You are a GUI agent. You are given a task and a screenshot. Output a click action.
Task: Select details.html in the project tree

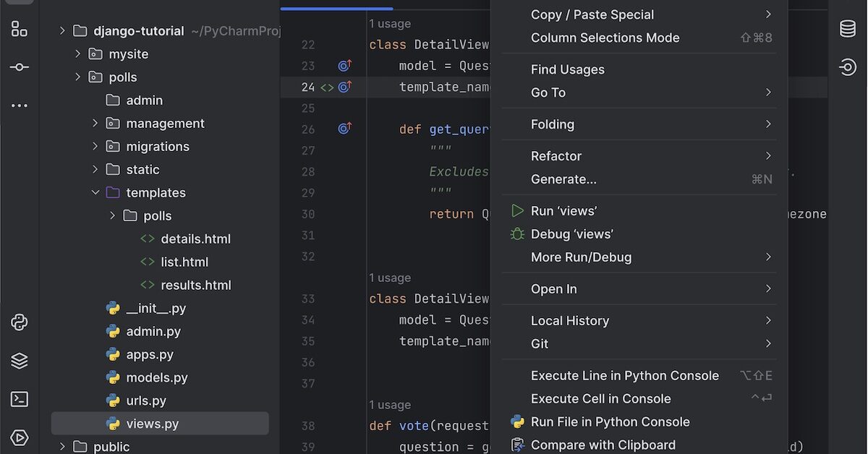tap(195, 239)
